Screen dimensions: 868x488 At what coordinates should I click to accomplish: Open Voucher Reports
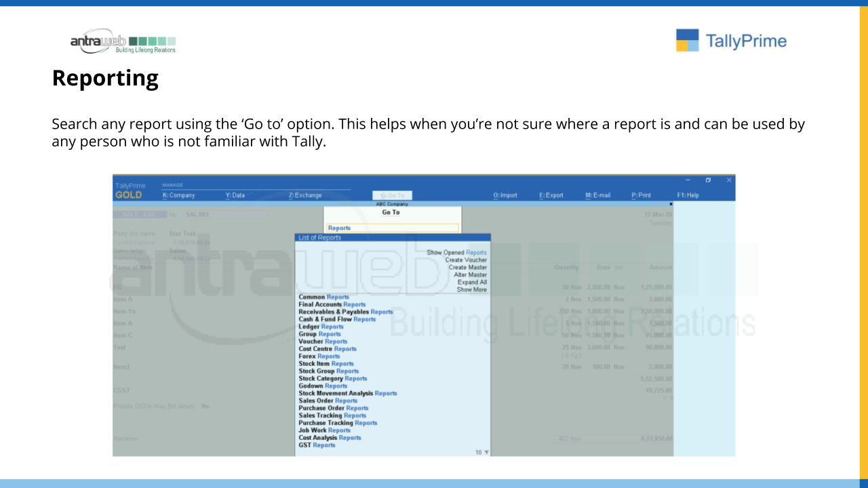(x=323, y=342)
